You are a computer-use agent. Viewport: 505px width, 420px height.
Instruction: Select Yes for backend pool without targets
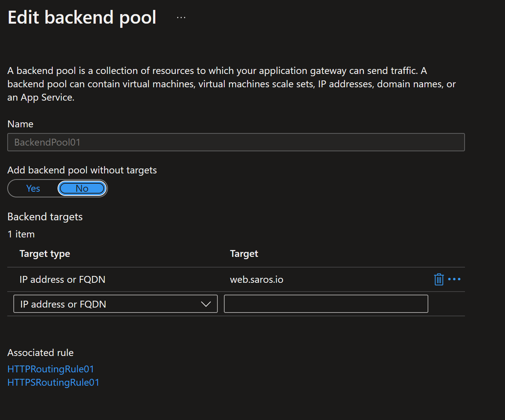pos(33,189)
